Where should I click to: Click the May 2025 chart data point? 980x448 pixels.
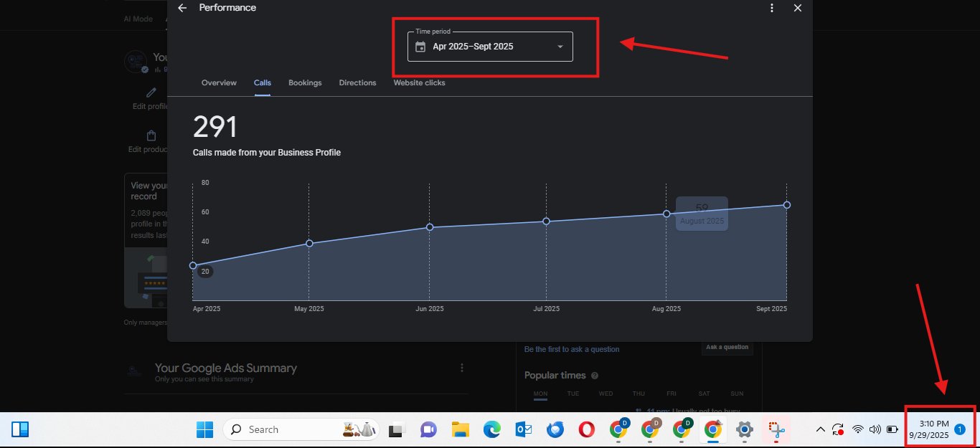[309, 243]
